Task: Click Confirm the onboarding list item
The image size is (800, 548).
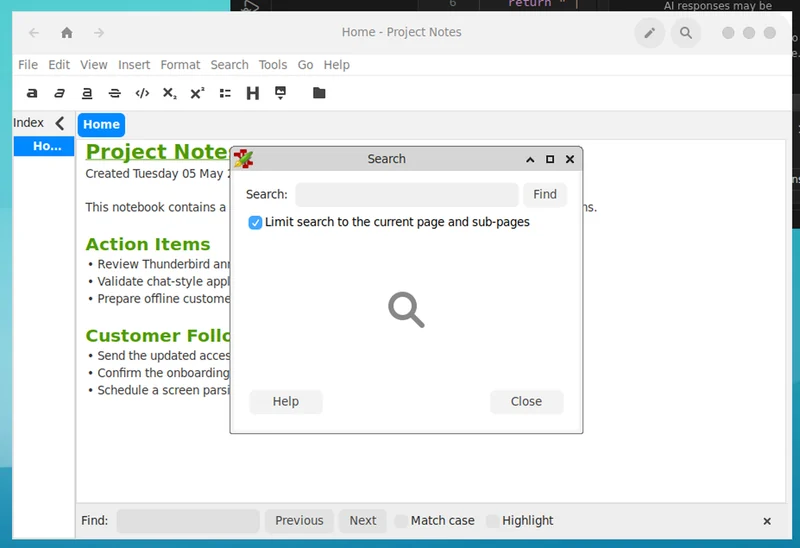Action: [x=164, y=373]
